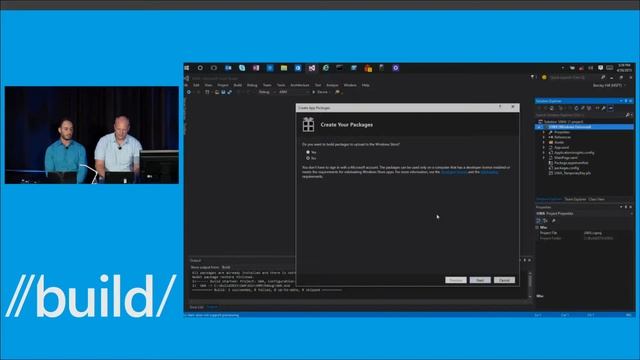This screenshot has width=640, height=360.
Task: Select ApplicationInsights.config file
Action: click(x=573, y=153)
